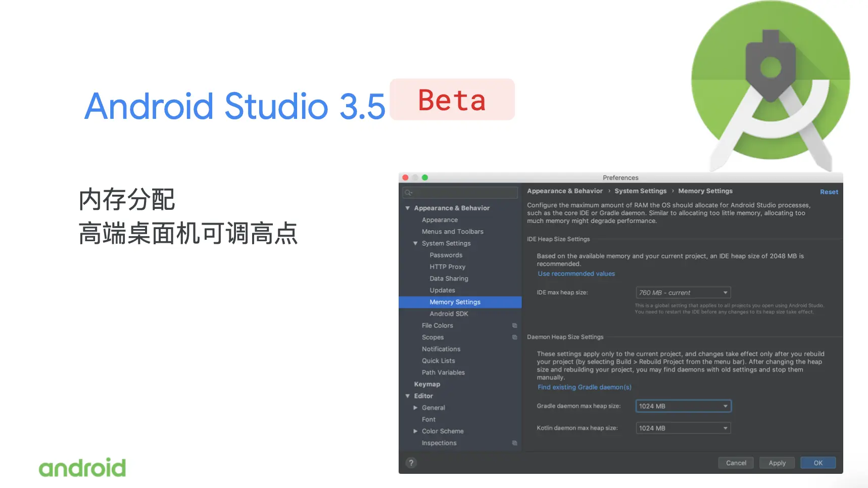The image size is (868, 488).
Task: Open Inspections settings
Action: pos(439,443)
